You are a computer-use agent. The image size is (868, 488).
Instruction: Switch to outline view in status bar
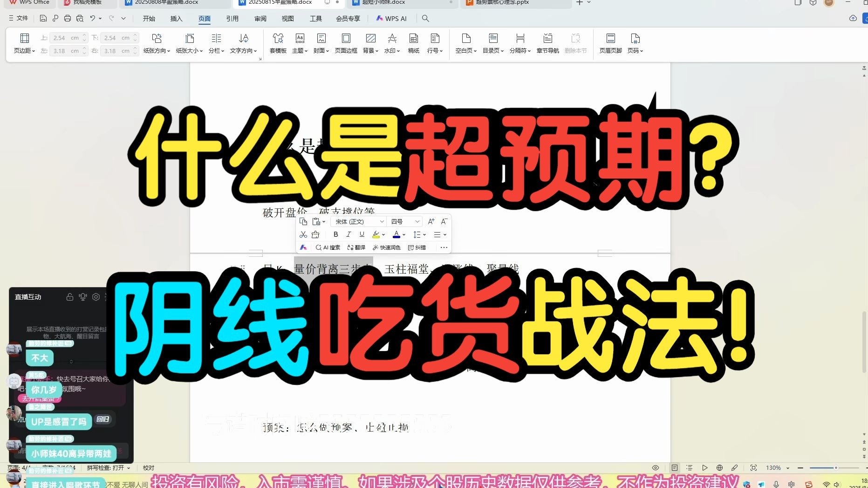click(x=690, y=467)
